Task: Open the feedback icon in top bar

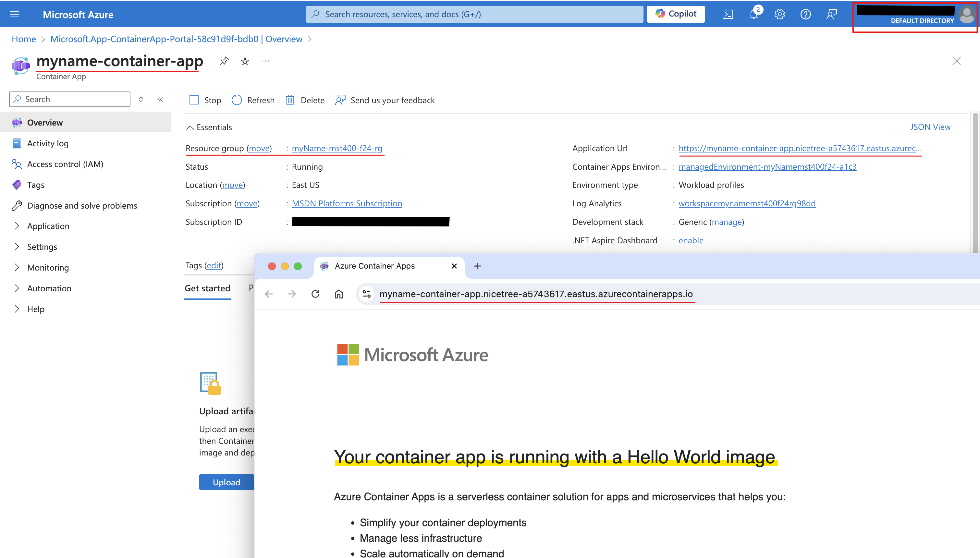Action: [x=831, y=15]
